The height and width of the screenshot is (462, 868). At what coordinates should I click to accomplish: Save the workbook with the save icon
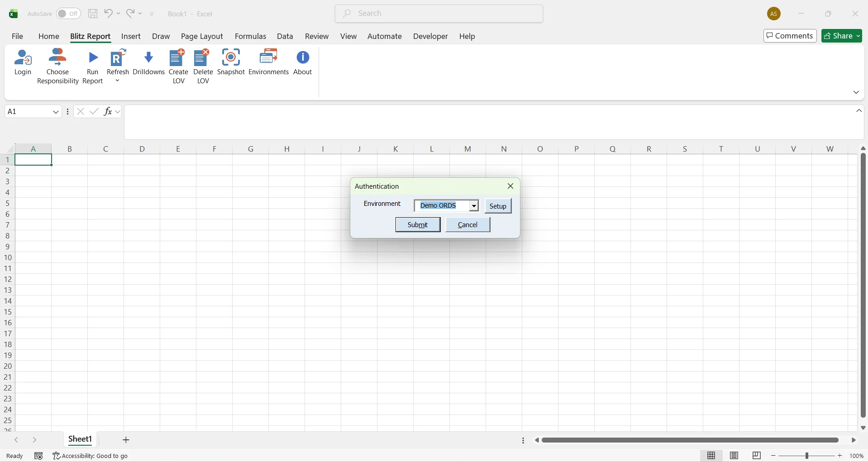(x=93, y=14)
